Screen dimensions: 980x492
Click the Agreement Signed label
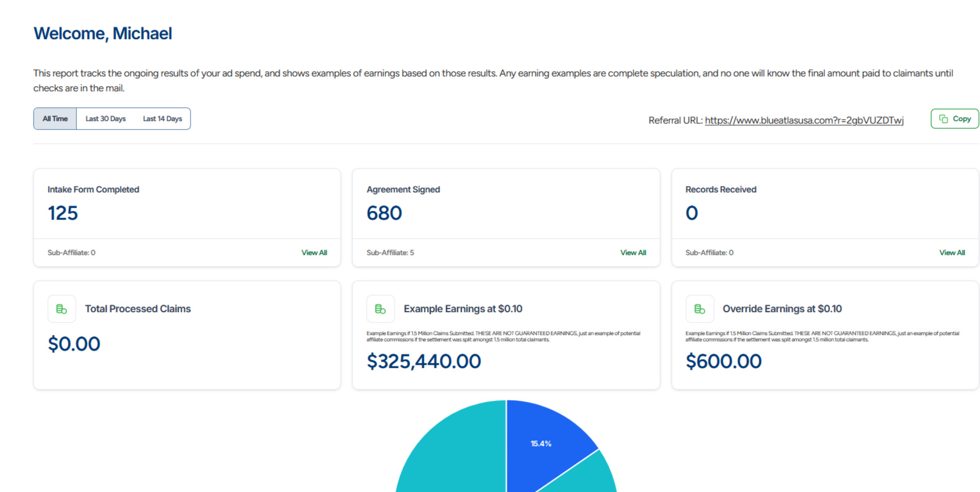[x=403, y=189]
